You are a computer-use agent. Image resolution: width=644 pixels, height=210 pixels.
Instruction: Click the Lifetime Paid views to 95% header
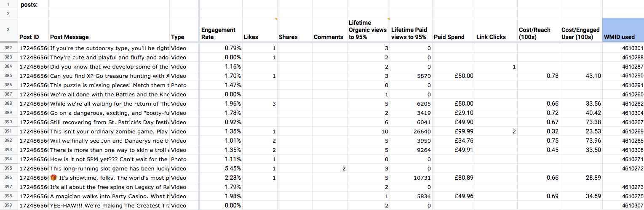pyautogui.click(x=411, y=30)
